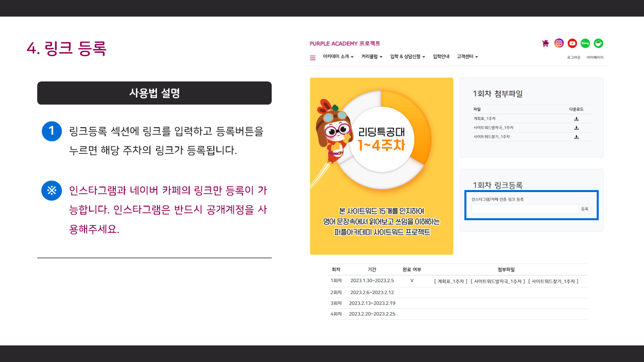Open the 입학안내 menu item
The image size is (644, 362).
pyautogui.click(x=441, y=57)
